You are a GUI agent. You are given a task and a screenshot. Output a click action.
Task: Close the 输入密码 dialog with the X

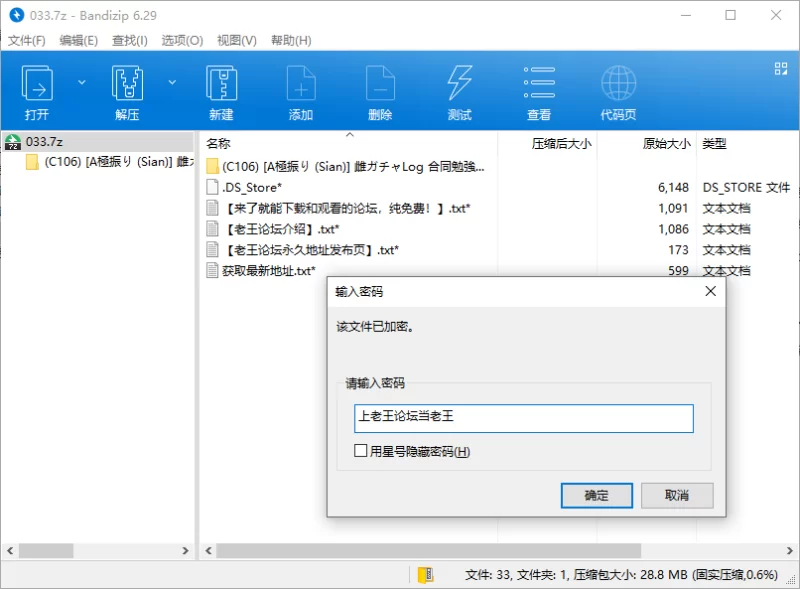[x=710, y=291]
